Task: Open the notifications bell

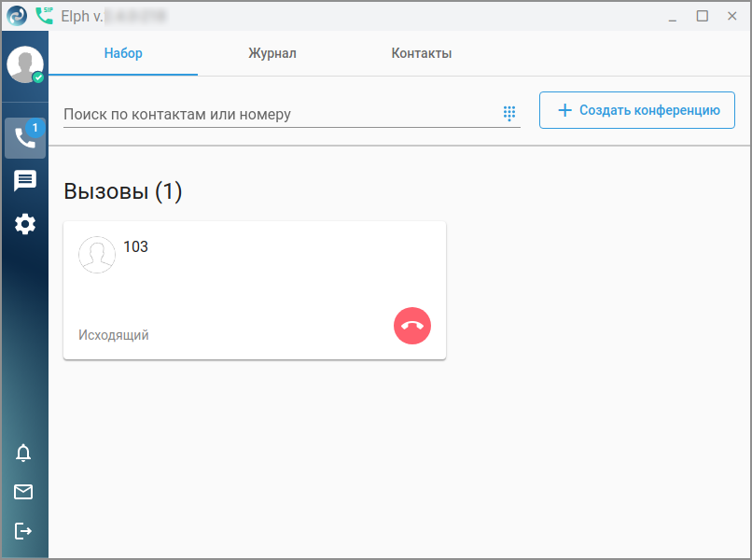Action: (24, 454)
